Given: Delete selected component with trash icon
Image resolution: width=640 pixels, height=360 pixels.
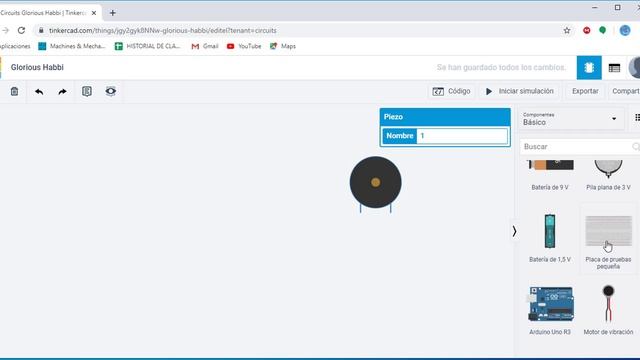Looking at the screenshot, I should pos(14,91).
